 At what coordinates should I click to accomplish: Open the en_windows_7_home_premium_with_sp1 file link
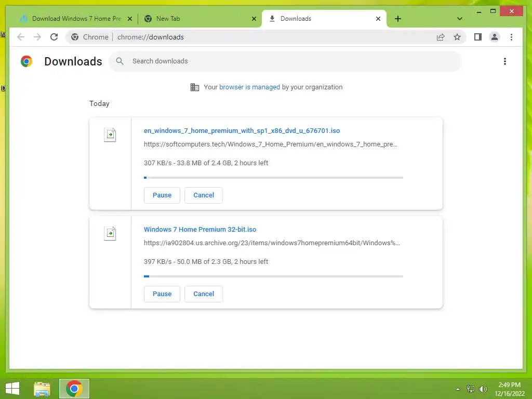(242, 130)
